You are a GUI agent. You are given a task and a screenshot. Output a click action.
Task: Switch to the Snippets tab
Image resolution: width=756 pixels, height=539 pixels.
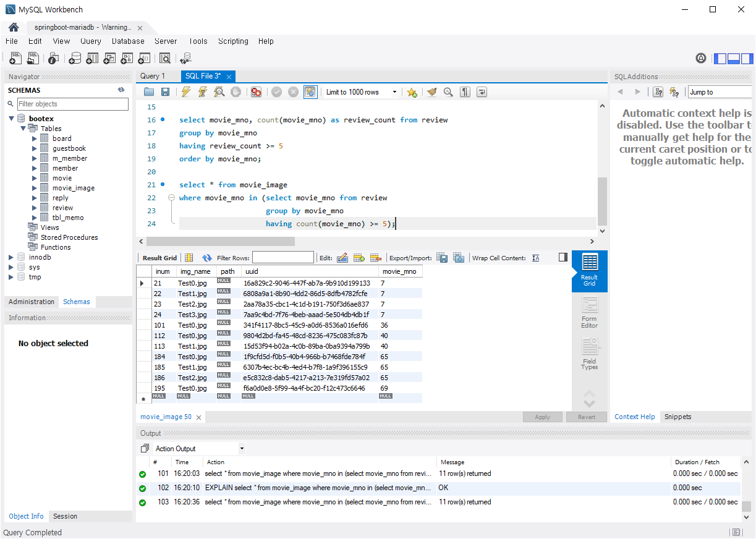coord(677,417)
